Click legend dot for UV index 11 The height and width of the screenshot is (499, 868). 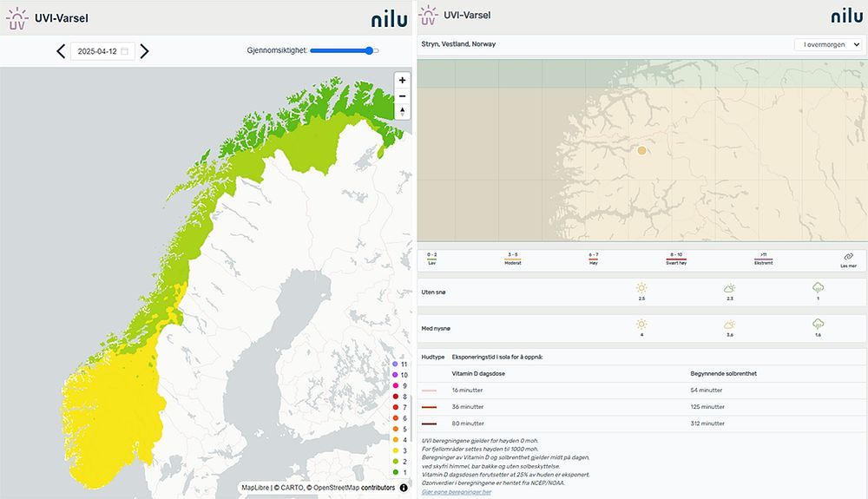395,364
